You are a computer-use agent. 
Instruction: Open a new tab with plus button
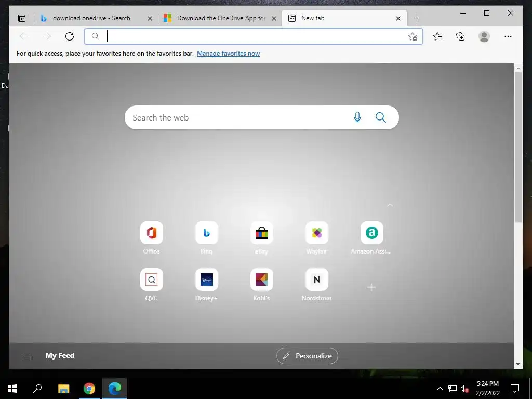[x=416, y=18]
